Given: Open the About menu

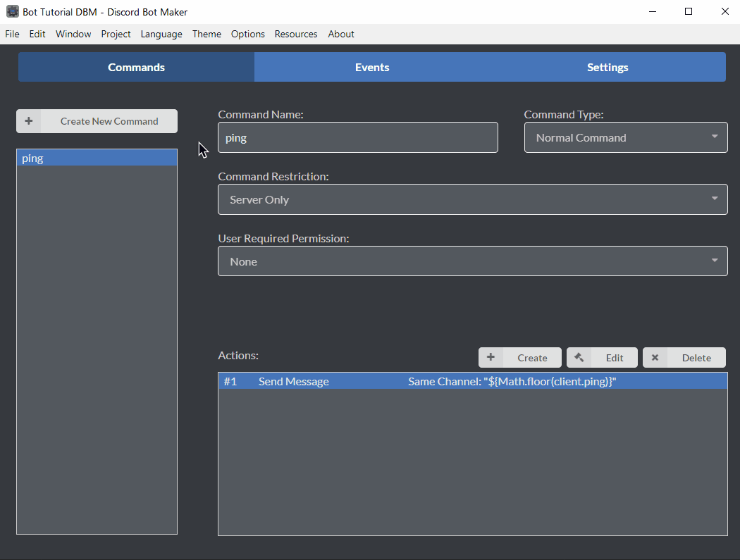Looking at the screenshot, I should tap(341, 34).
